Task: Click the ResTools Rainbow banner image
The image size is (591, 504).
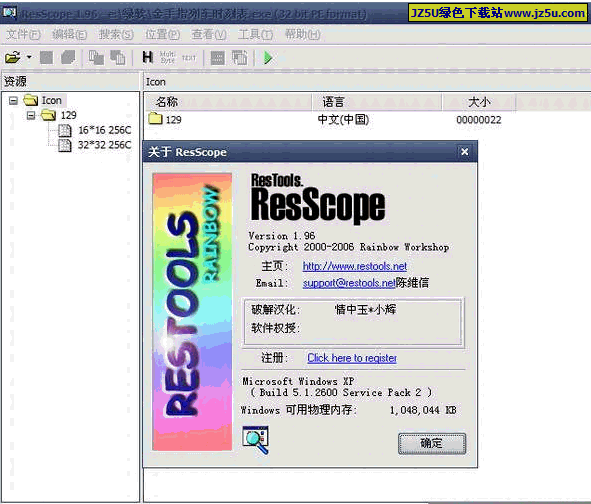Action: (x=192, y=312)
